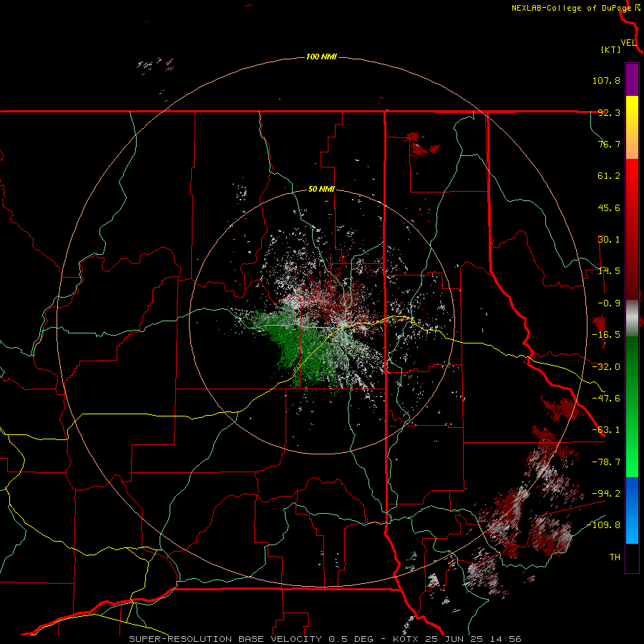
Task: Select the 61.2 scale value
Action: pos(609,176)
